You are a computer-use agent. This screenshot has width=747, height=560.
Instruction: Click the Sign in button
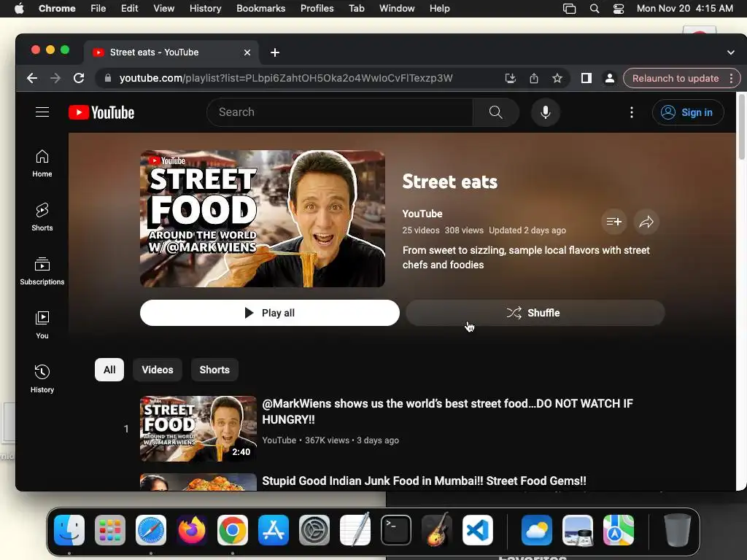pyautogui.click(x=688, y=112)
